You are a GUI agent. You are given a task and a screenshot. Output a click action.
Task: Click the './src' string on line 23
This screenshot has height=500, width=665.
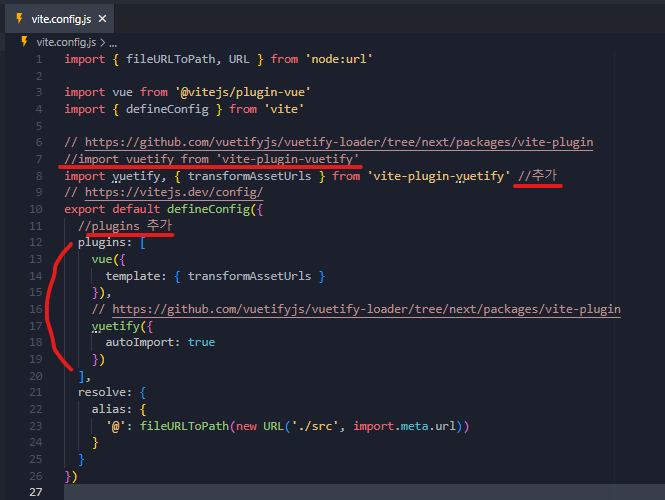click(315, 426)
